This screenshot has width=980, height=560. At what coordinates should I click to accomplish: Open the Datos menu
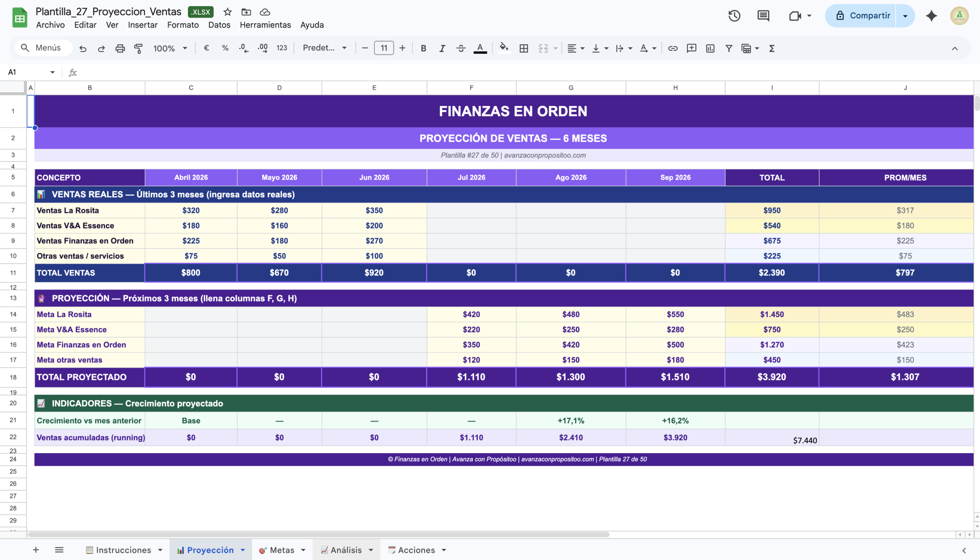[x=219, y=25]
